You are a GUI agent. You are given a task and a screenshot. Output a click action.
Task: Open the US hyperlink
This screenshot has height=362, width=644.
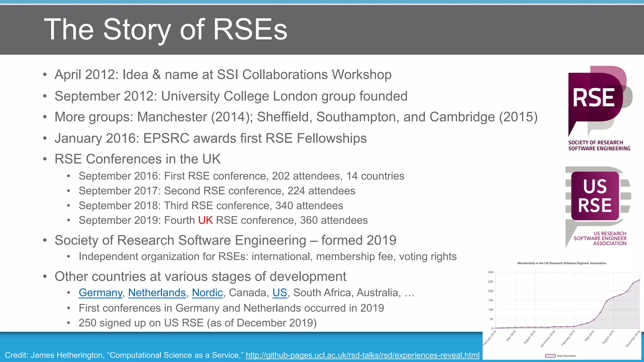[x=280, y=293]
